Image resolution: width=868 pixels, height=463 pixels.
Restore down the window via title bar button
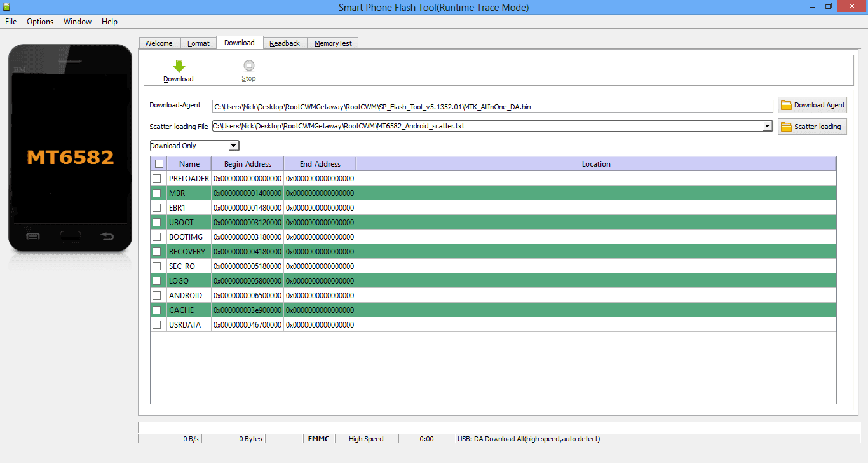point(829,6)
